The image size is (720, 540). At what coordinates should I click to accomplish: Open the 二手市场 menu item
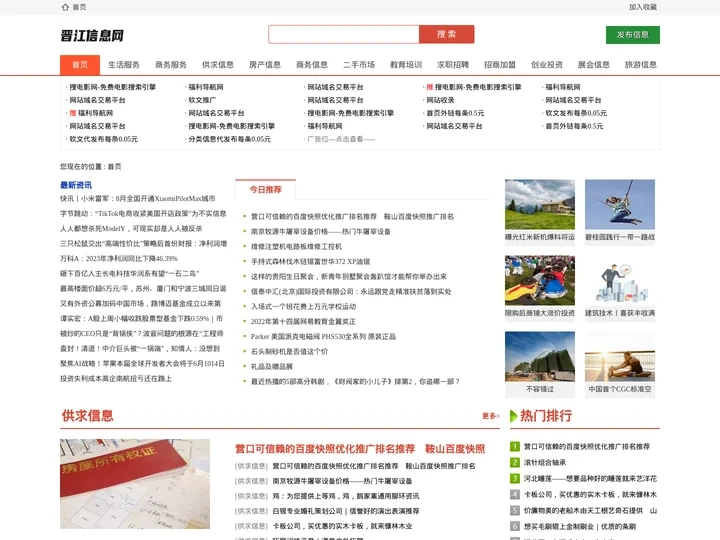359,65
